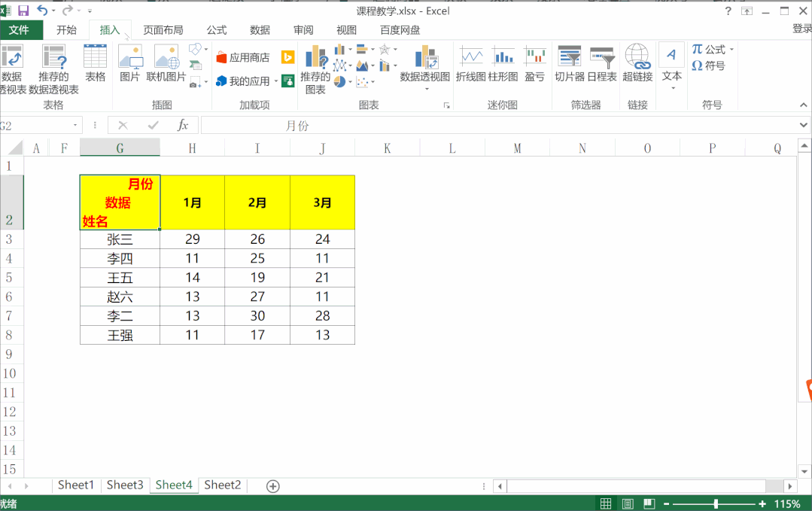Insert a picture from file (图片)
Image resolution: width=812 pixels, height=511 pixels.
click(130, 63)
